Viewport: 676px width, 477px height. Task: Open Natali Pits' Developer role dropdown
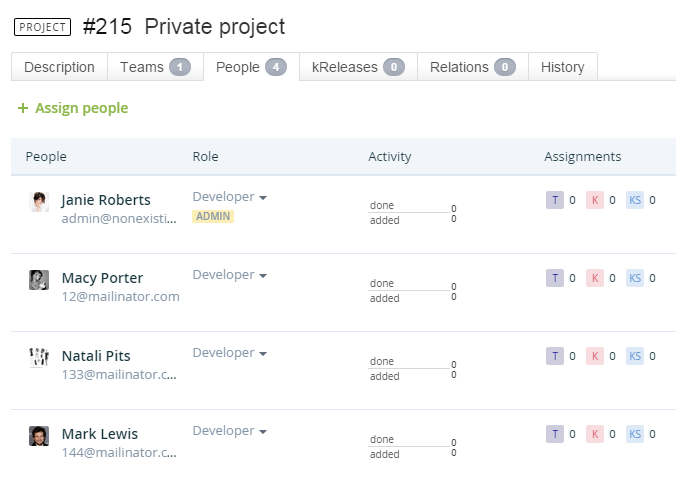point(229,353)
